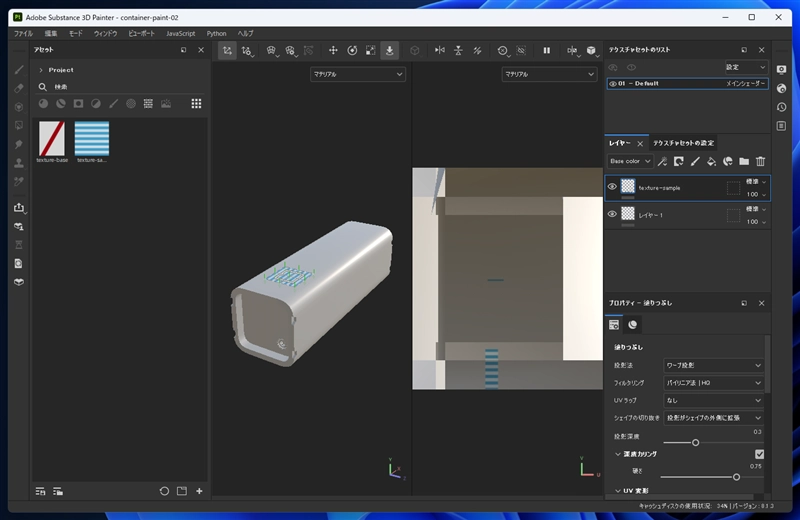Screen dimensions: 800x520
Task: Switch asset view with grid icon
Action: tap(196, 104)
